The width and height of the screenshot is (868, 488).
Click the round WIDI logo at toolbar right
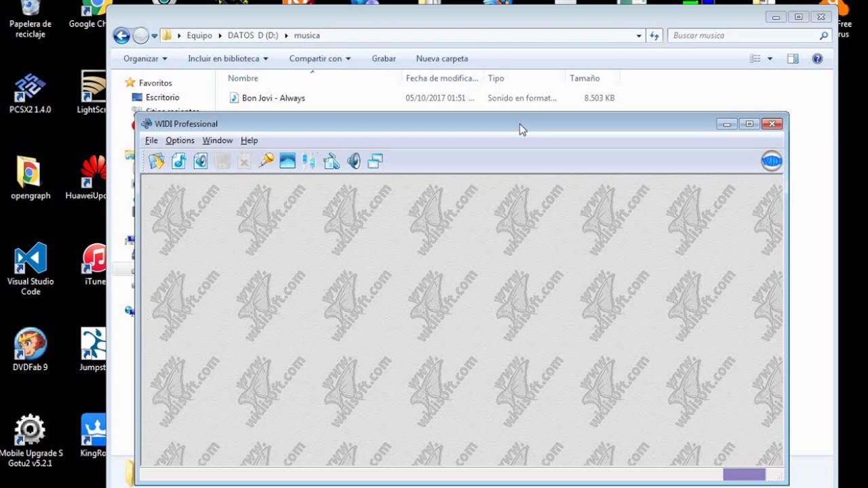pyautogui.click(x=772, y=161)
